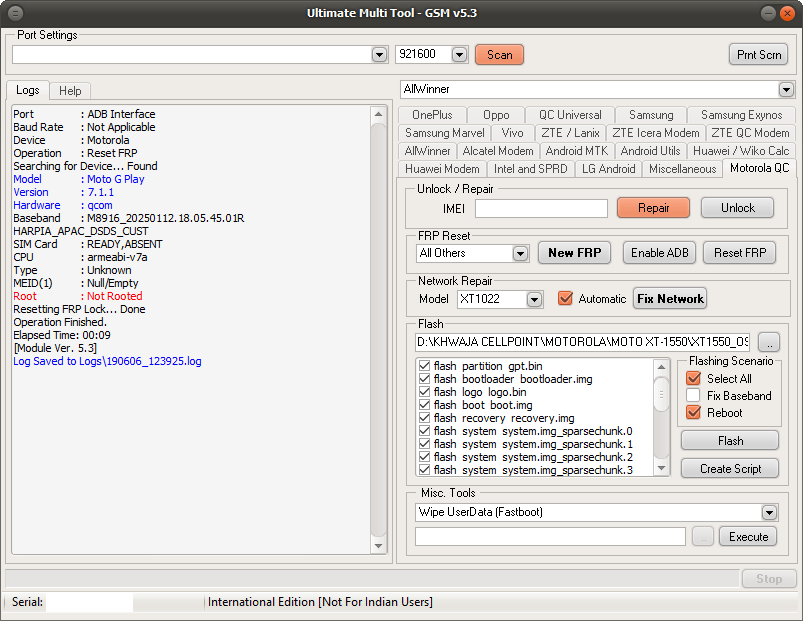
Task: Click the Misc. Tools browse file button
Action: (x=703, y=537)
